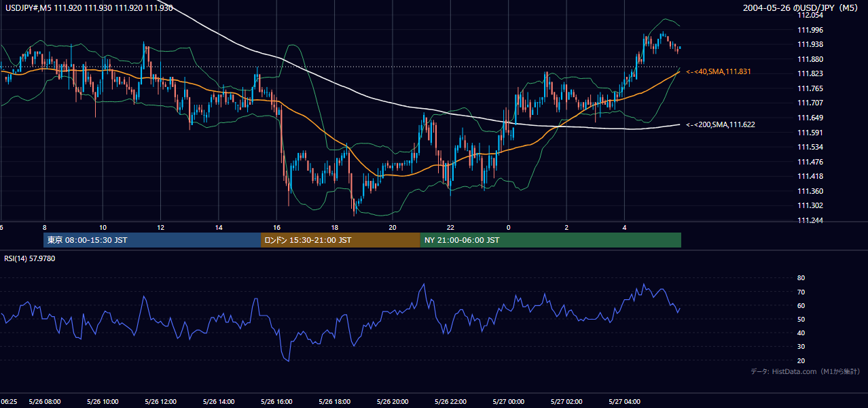Click hour label 4 under the price chart
868x408 pixels.
coord(624,227)
